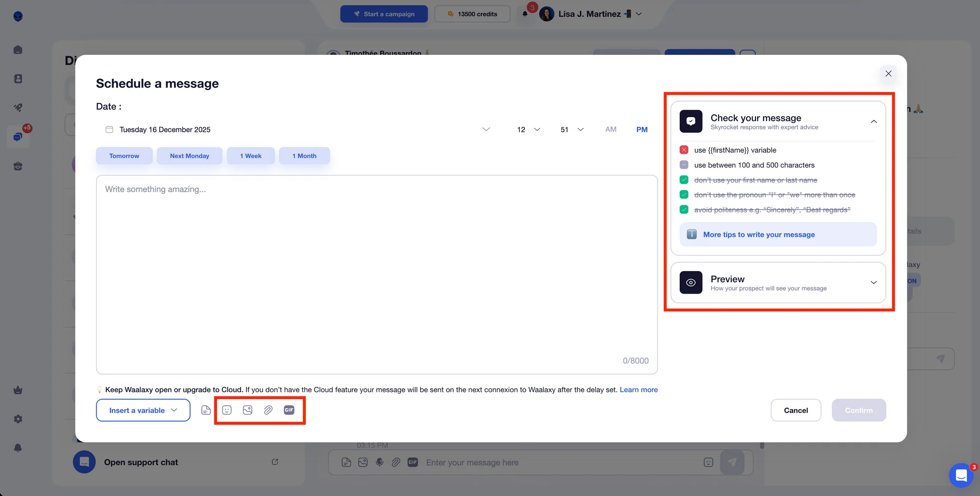Click the Cancel button
The image size is (980, 496).
pos(796,410)
